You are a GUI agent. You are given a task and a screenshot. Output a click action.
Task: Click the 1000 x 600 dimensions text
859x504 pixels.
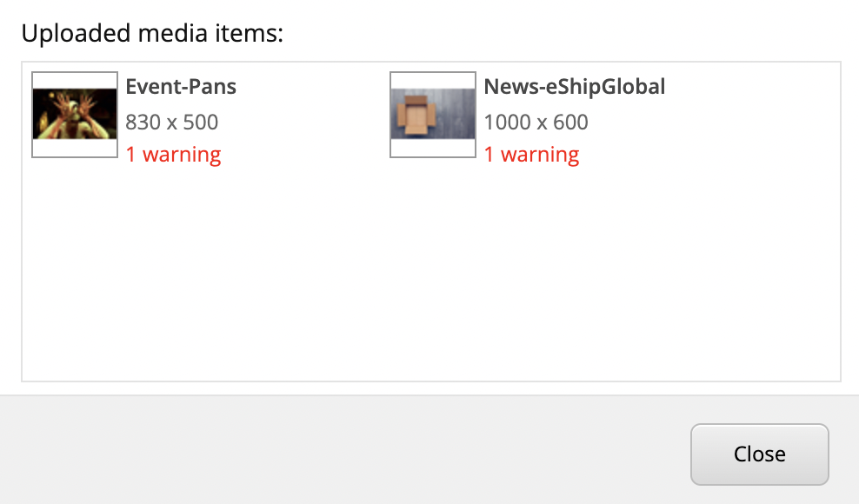pos(536,122)
